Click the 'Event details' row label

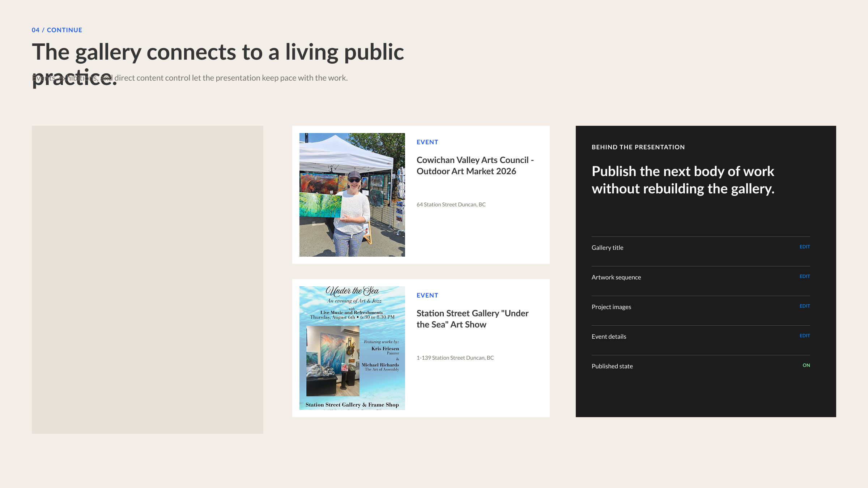[609, 337]
